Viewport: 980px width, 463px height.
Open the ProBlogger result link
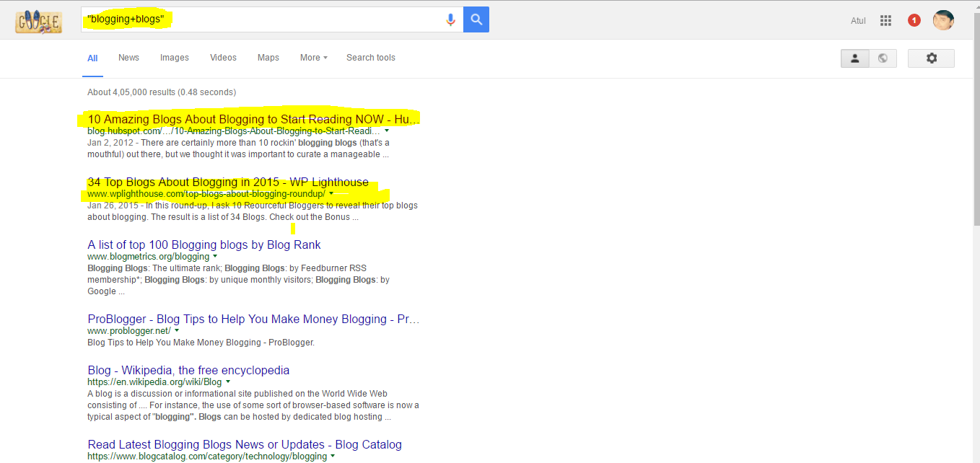click(253, 319)
